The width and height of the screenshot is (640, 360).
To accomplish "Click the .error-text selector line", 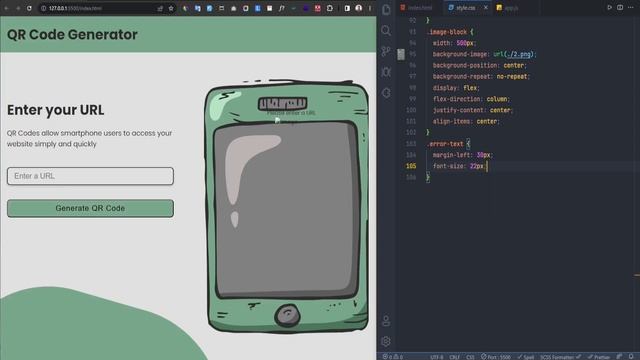I will click(x=448, y=144).
